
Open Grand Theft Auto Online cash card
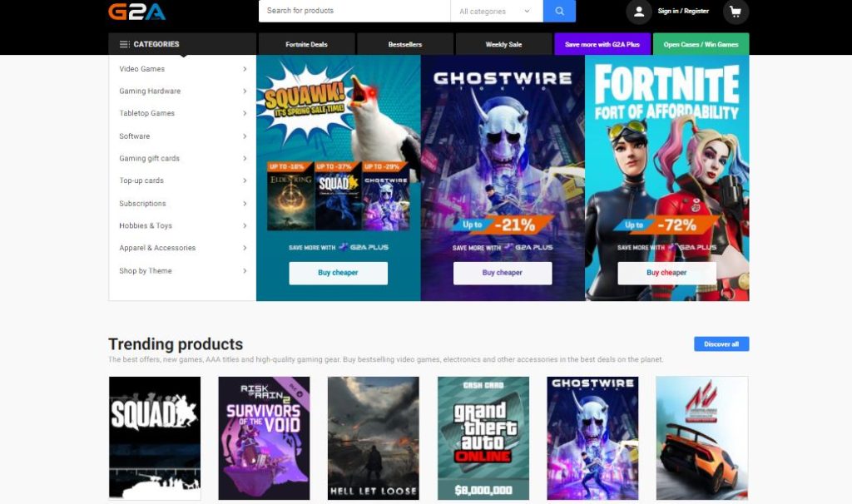pos(483,437)
